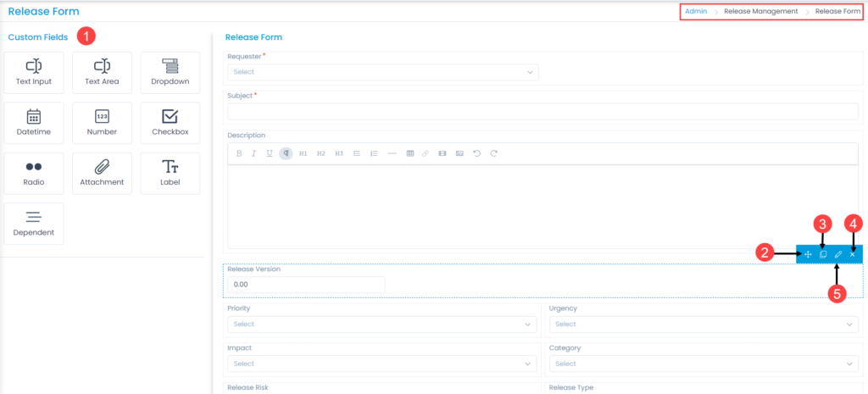
Task: Insert a horizontal rule
Action: tap(392, 153)
